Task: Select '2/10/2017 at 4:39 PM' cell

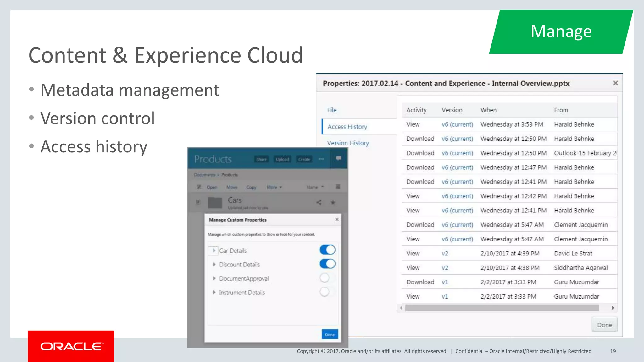Action: pos(510,254)
